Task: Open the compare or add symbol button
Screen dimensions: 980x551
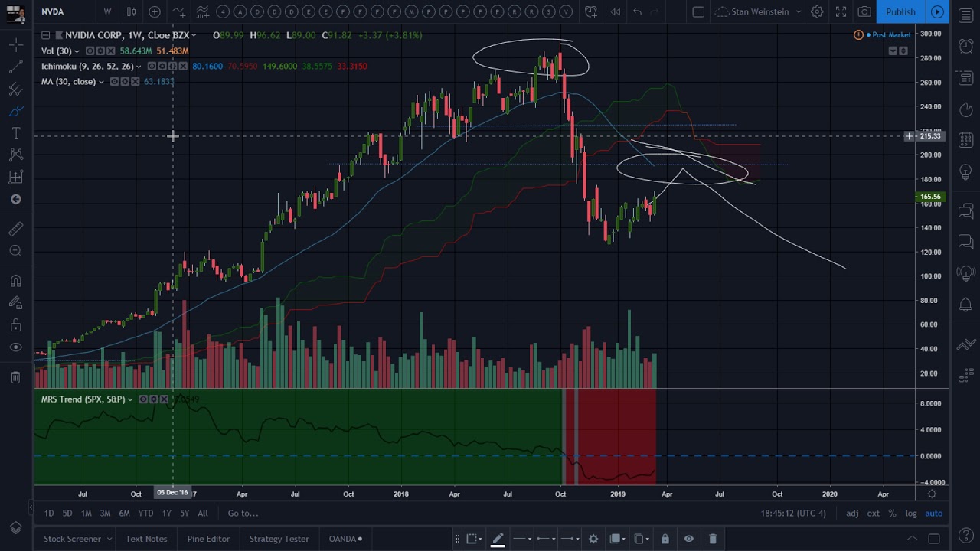Action: (x=155, y=11)
